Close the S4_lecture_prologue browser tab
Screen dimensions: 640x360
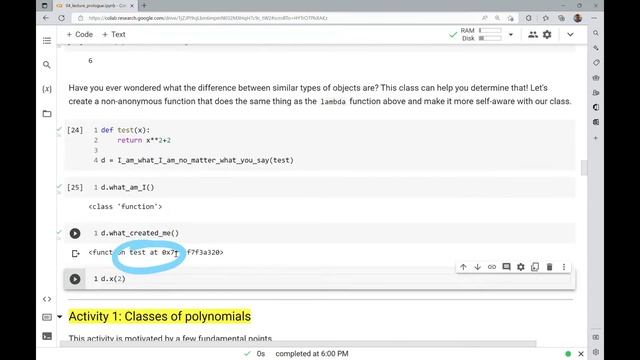(x=132, y=6)
